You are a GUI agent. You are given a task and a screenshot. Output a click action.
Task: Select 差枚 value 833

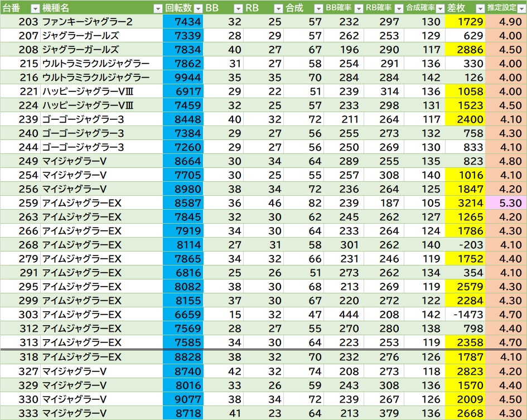click(465, 147)
